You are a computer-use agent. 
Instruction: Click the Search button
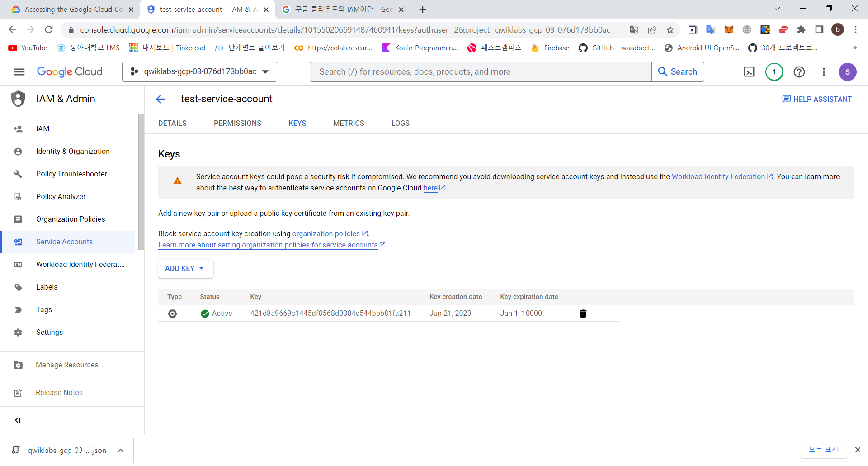678,72
